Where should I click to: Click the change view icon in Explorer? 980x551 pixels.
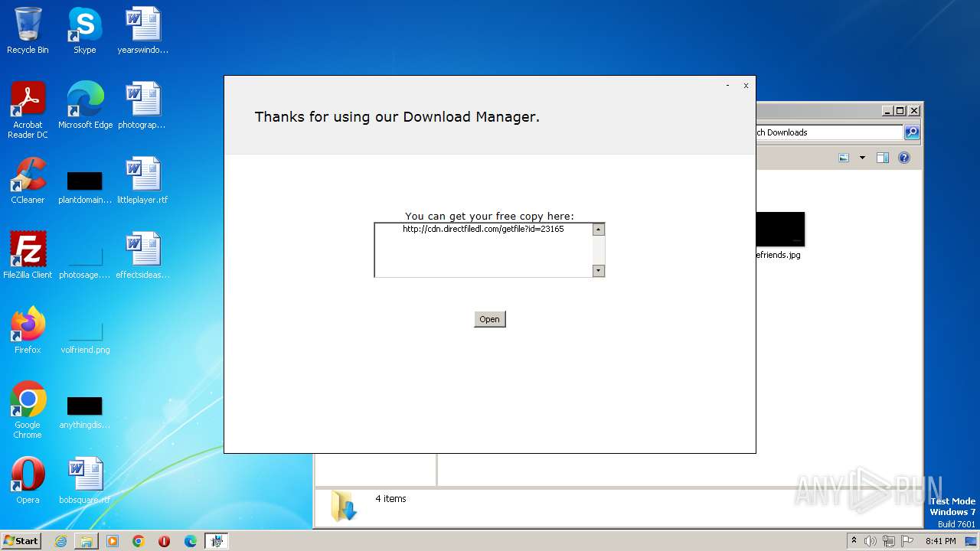point(844,158)
